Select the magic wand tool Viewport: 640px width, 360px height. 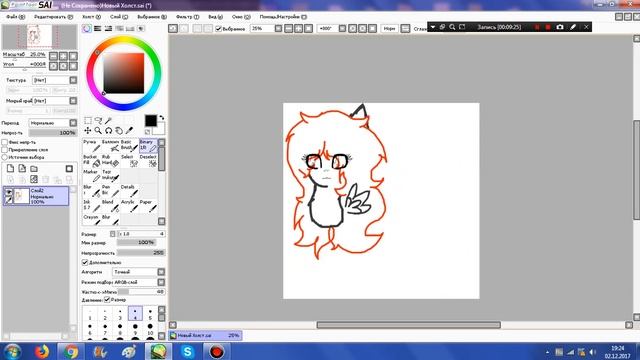point(109,120)
